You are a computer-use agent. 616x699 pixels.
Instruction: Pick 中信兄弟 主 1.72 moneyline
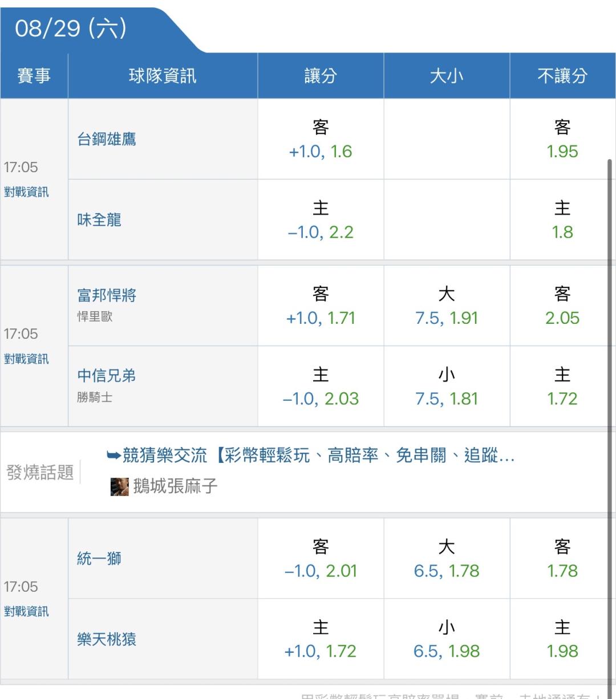(x=562, y=387)
